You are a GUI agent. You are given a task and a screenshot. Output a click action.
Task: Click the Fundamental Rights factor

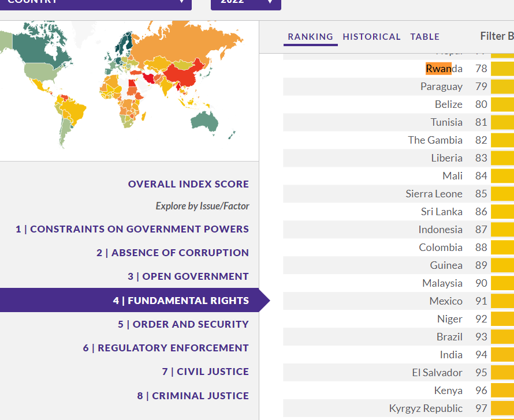181,301
